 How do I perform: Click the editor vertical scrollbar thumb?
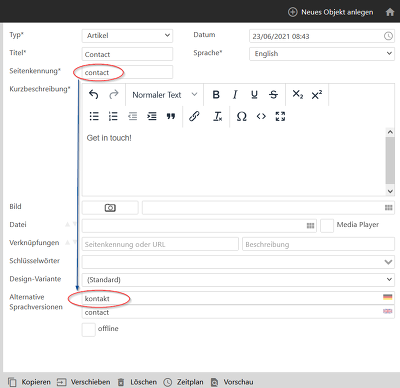[390, 160]
